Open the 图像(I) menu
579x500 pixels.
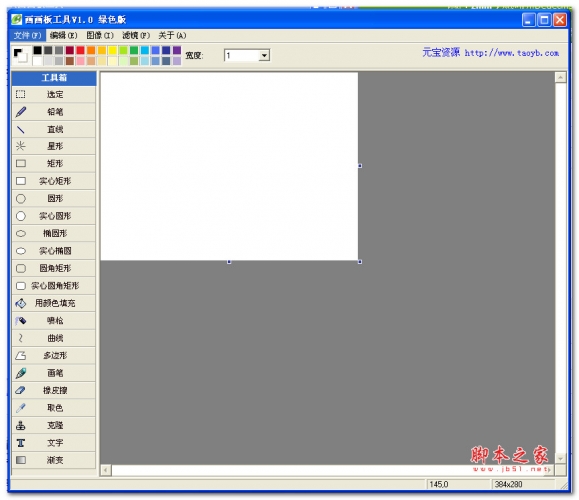click(100, 35)
